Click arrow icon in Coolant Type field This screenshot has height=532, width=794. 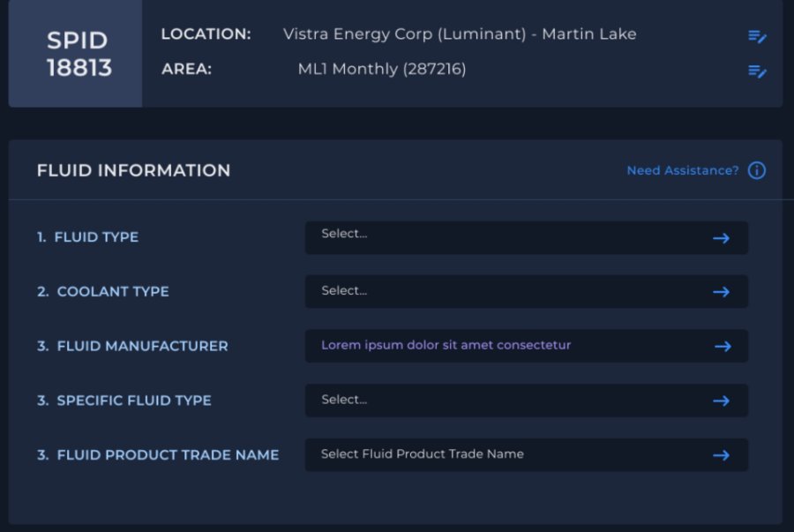pyautogui.click(x=721, y=292)
